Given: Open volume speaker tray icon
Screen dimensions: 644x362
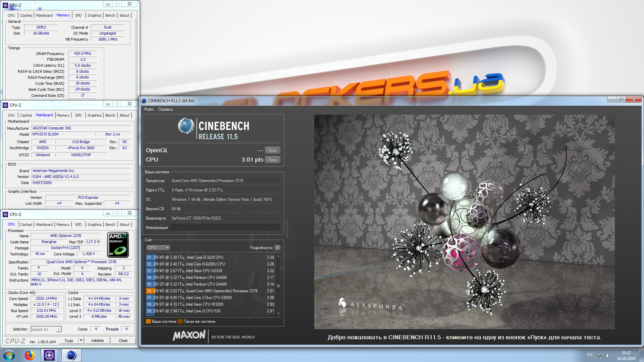Looking at the screenshot, I should coord(608,356).
